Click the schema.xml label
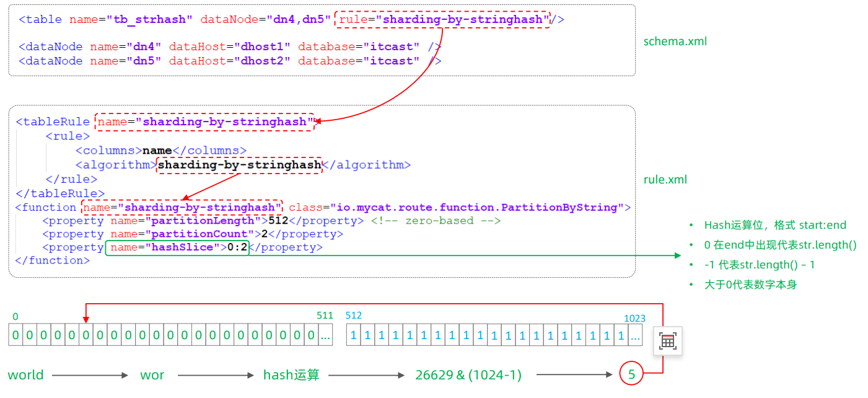868x398 pixels. [x=675, y=42]
